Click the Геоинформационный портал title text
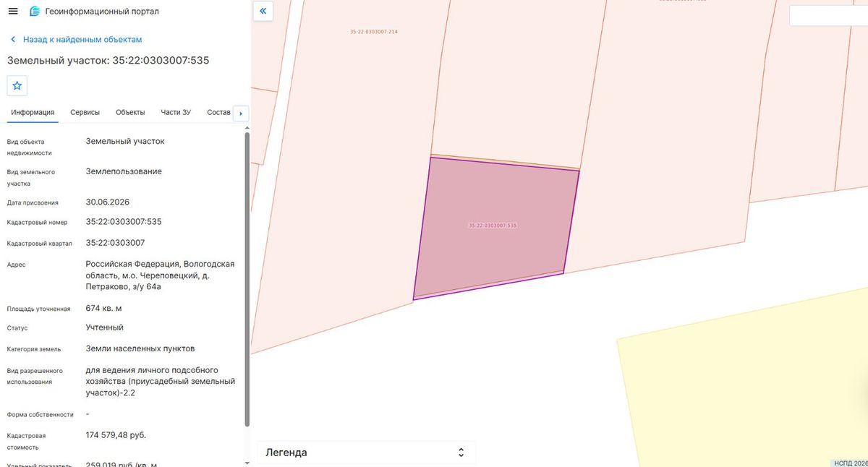 [x=102, y=12]
